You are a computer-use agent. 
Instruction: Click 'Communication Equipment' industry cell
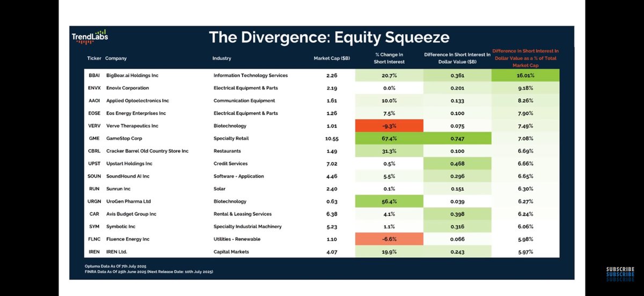coord(244,101)
